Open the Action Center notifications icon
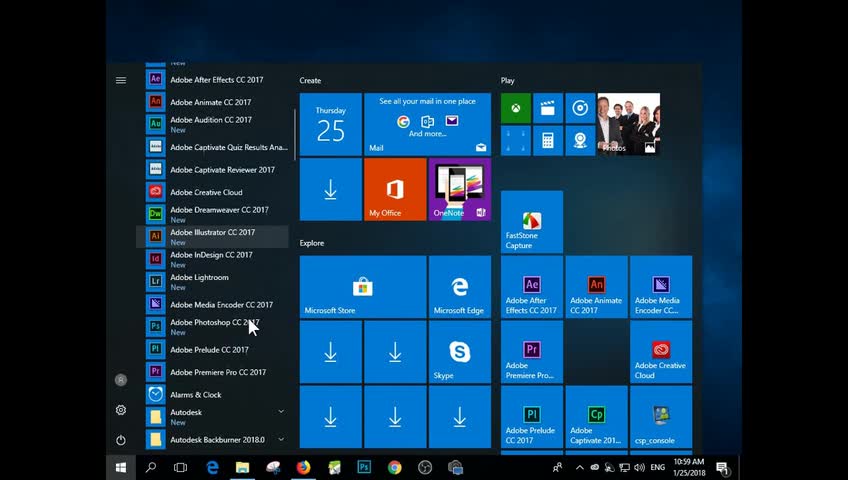The image size is (848, 480). tap(723, 468)
